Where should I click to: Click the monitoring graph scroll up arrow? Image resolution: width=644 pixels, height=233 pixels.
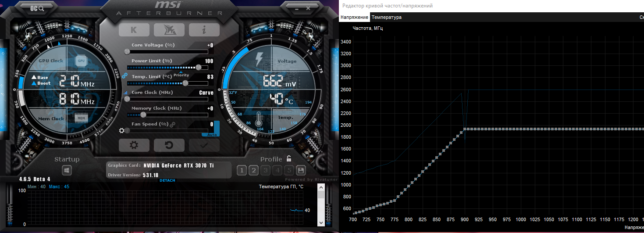321,186
